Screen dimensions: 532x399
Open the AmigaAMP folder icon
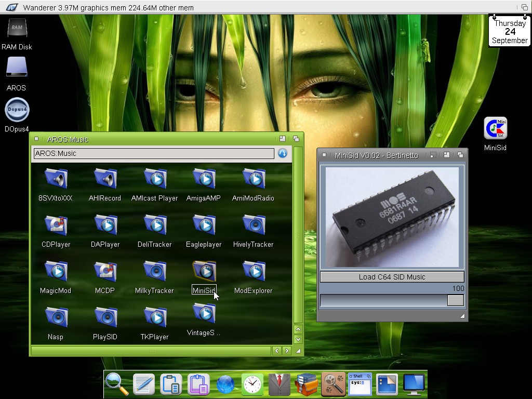point(204,179)
